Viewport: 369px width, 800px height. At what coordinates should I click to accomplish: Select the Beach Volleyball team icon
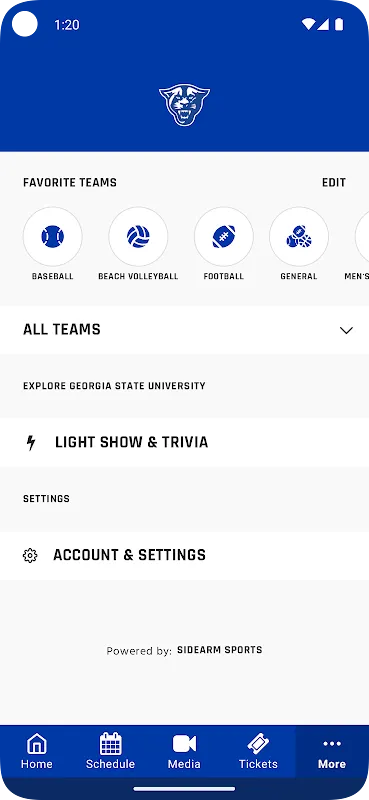138,237
